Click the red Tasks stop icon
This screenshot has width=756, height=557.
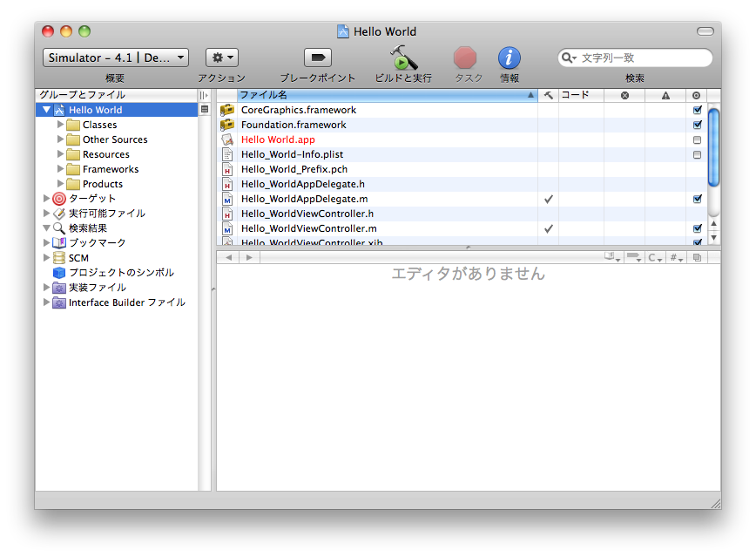pos(466,58)
